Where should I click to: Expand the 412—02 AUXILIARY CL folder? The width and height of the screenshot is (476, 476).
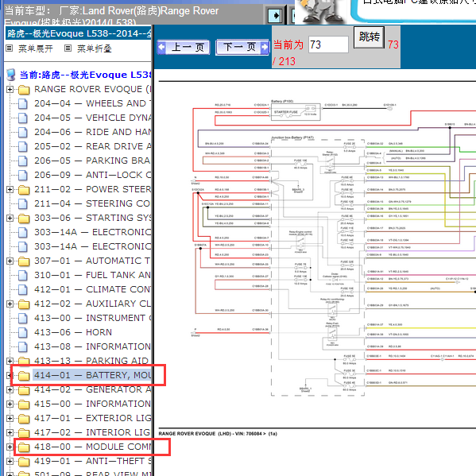[x=10, y=304]
